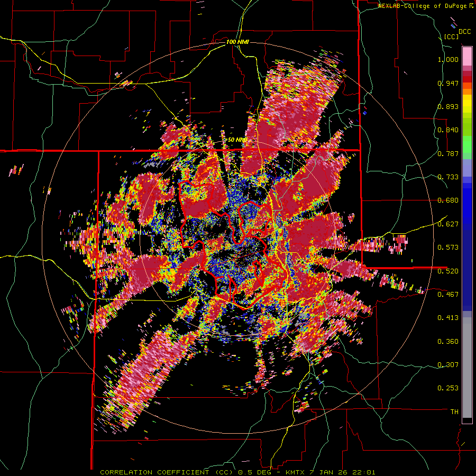Viewport: 476px width, 476px height.
Task: Click the 0.413 value on the color scale
Action: click(448, 318)
